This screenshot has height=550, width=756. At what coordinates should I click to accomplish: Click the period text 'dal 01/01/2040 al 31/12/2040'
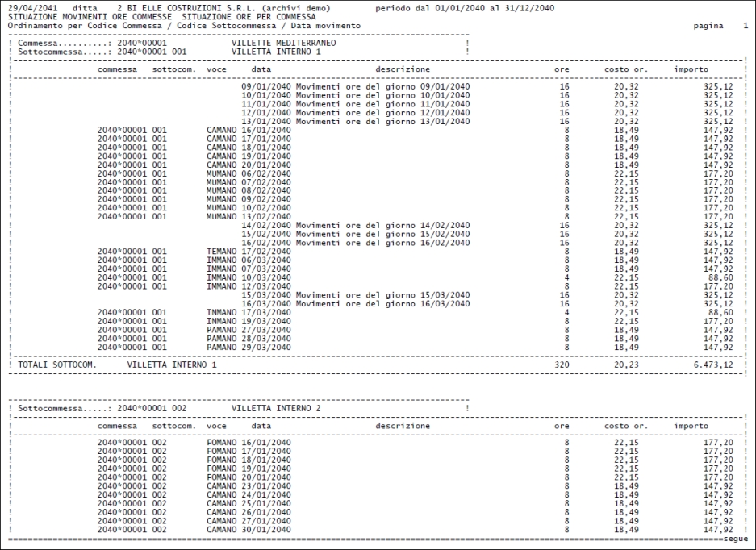point(485,8)
